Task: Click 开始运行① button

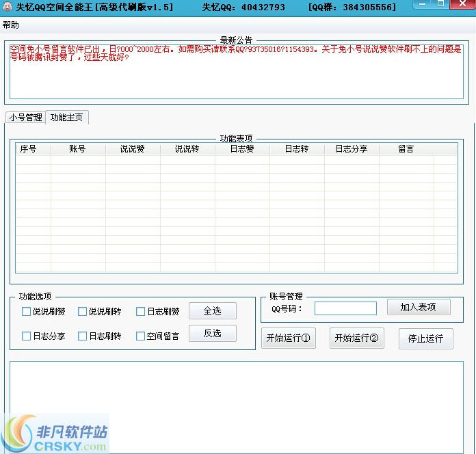Action: click(289, 338)
